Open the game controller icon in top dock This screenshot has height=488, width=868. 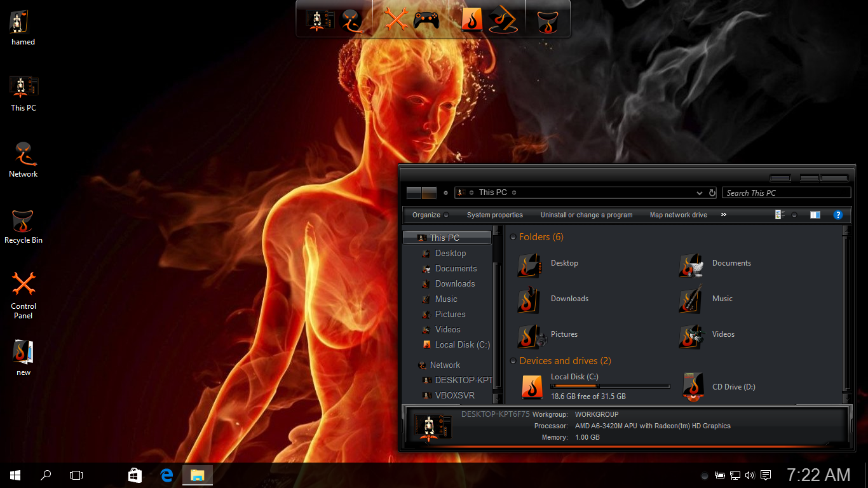tap(426, 19)
